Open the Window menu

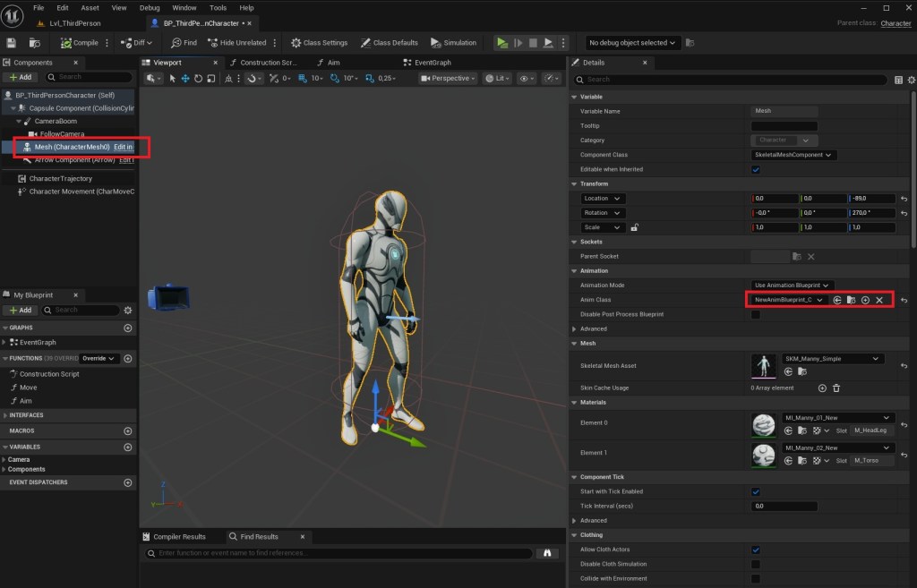184,7
